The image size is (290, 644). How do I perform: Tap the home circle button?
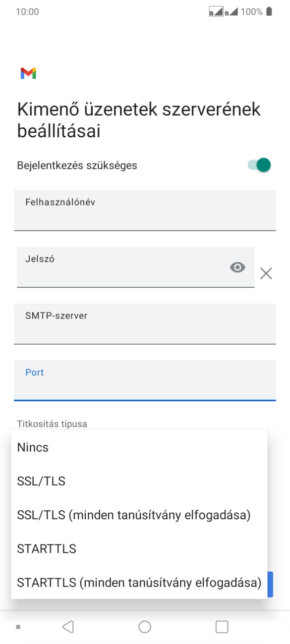[x=145, y=626]
